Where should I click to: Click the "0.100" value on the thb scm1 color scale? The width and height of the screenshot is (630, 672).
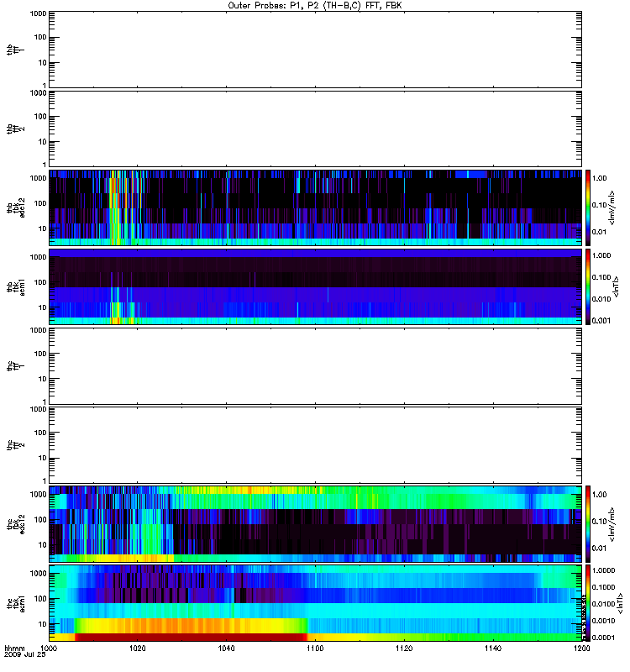coord(601,277)
